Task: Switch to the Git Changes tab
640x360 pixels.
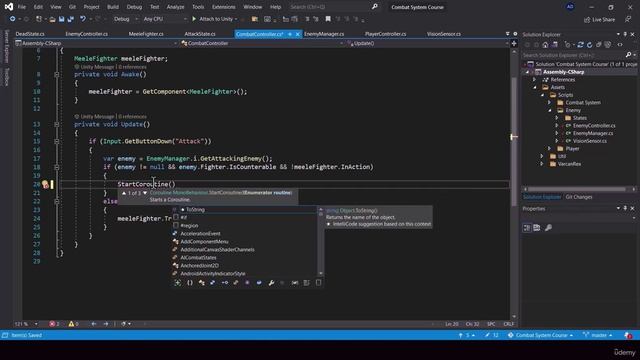Action: point(579,197)
